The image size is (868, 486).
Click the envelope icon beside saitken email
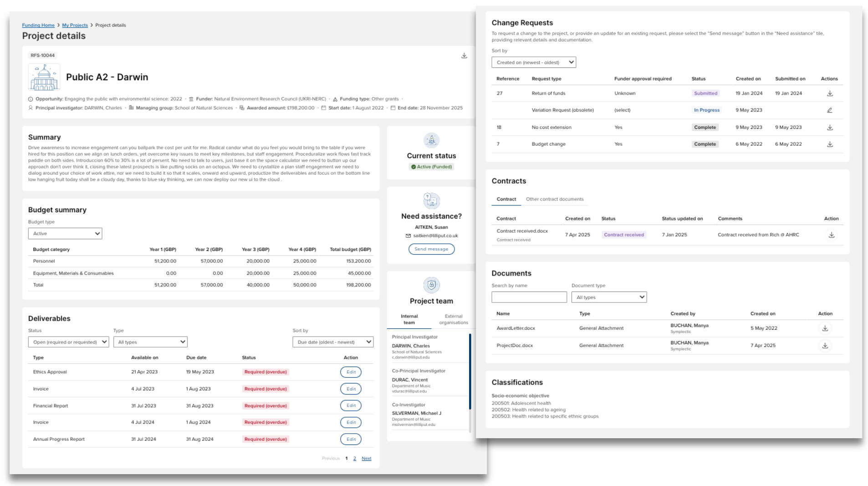click(x=408, y=236)
